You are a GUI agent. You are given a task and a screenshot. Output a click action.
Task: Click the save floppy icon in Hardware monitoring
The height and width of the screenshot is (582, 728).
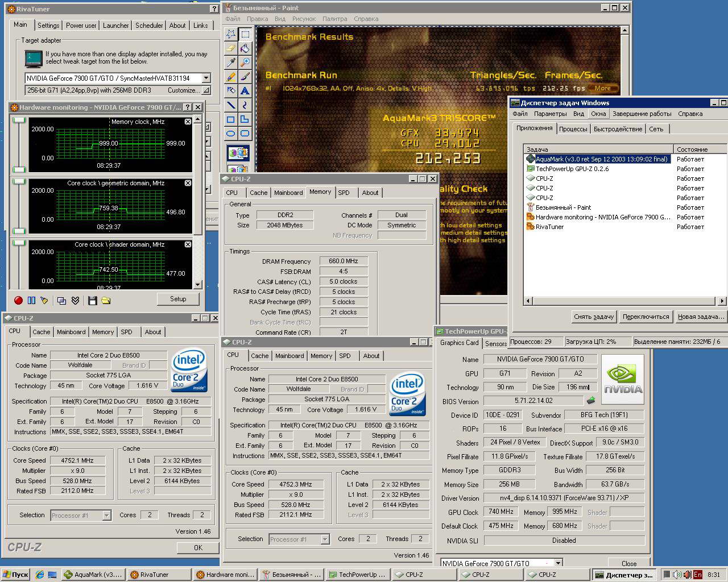pyautogui.click(x=93, y=300)
